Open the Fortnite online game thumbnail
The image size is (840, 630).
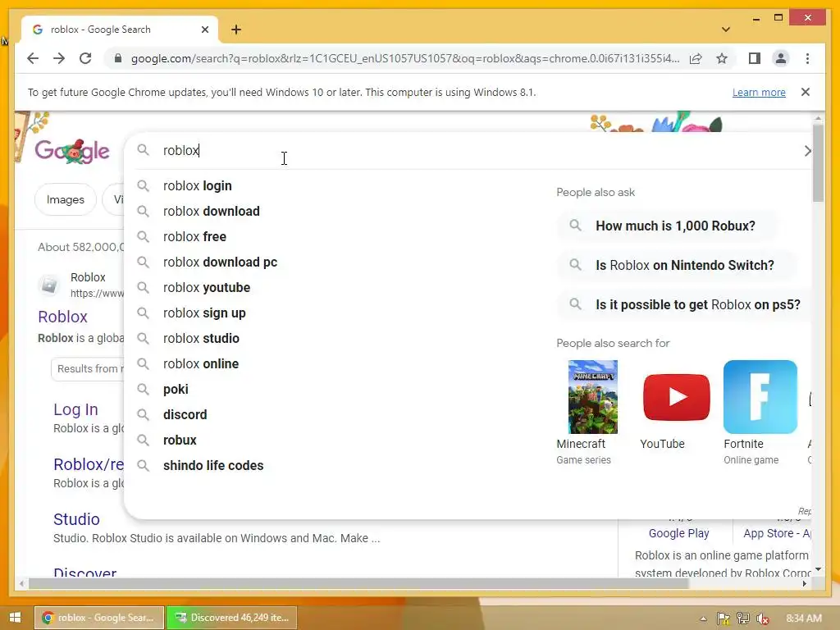pyautogui.click(x=760, y=397)
